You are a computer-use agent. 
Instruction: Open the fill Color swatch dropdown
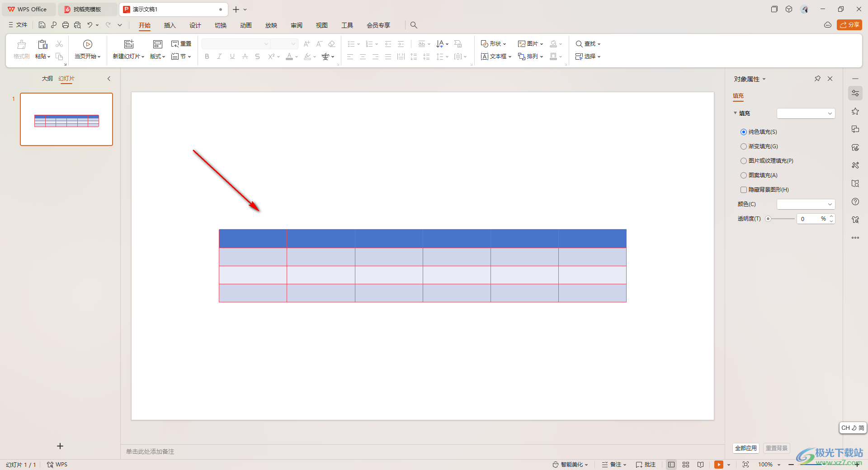[806, 204]
